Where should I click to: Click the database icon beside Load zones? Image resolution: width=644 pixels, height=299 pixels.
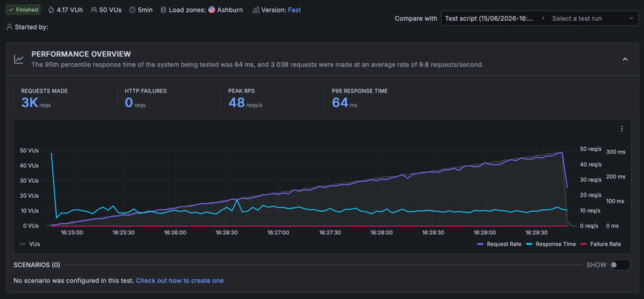tap(163, 9)
